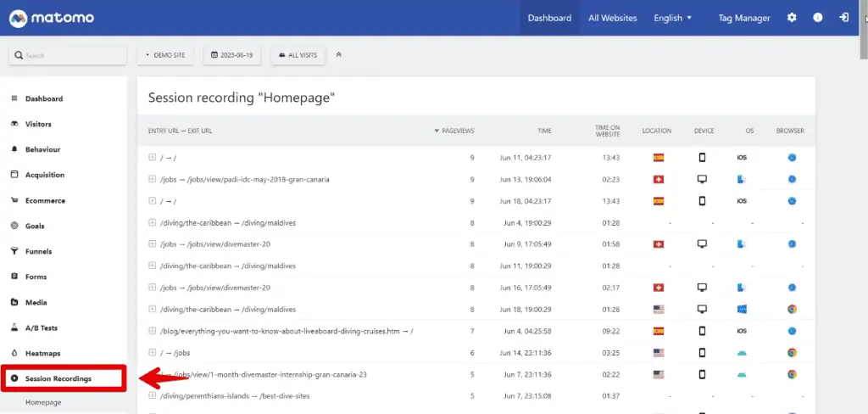Click the sign-in arrow icon
This screenshot has height=414, width=868.
tap(843, 18)
